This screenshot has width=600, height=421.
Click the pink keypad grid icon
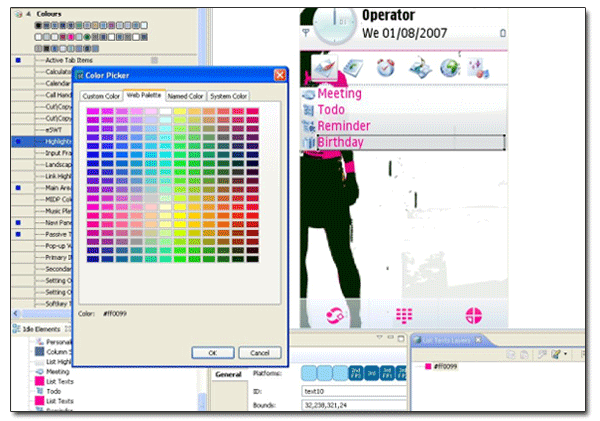[404, 314]
